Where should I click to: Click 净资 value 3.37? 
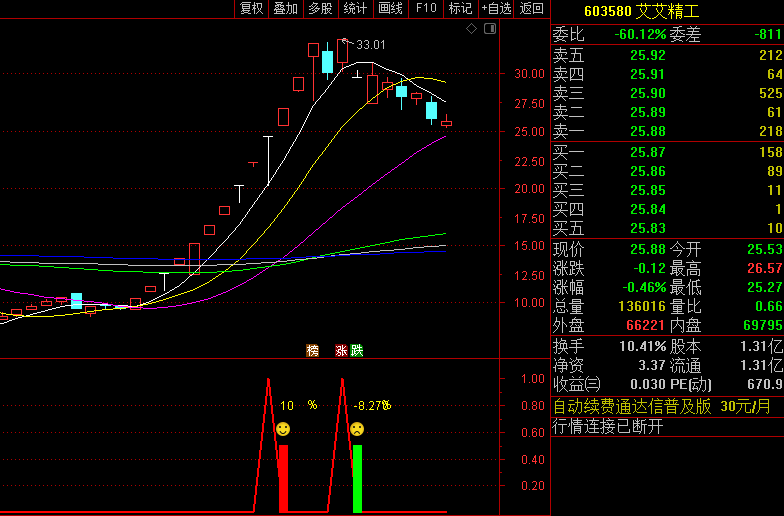[652, 365]
